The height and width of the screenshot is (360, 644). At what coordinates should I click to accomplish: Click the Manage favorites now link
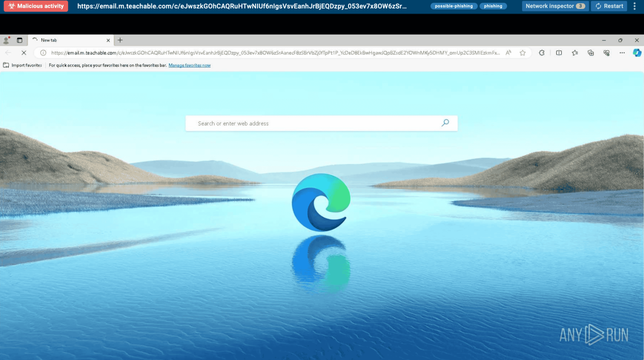pos(190,65)
